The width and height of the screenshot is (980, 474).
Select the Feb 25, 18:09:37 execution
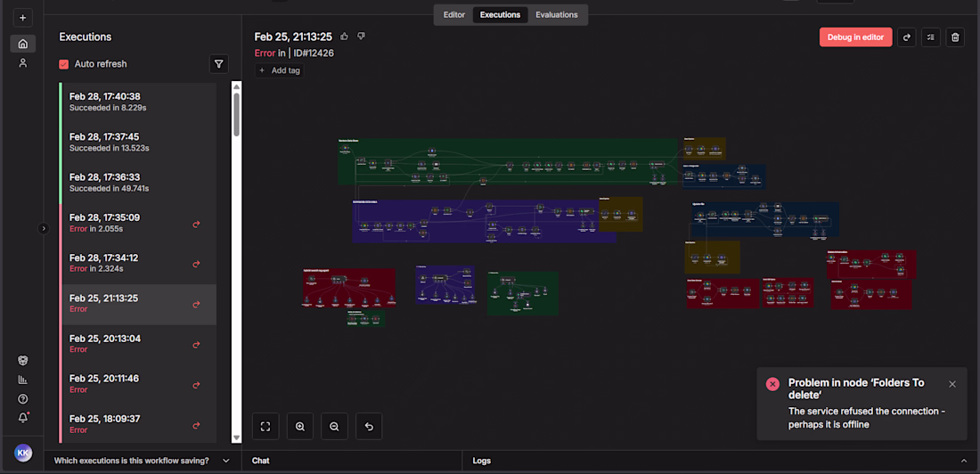coord(138,424)
